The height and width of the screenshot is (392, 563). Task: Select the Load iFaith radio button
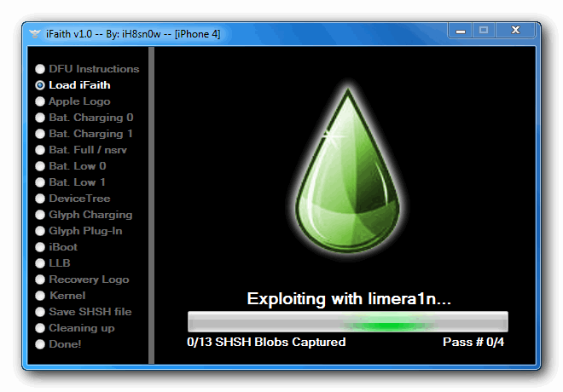coord(40,85)
